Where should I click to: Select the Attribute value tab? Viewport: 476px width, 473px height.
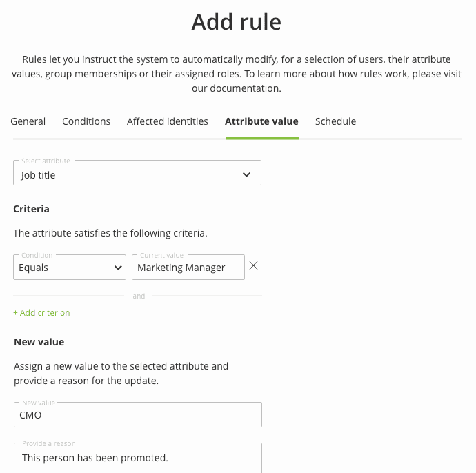tap(261, 121)
